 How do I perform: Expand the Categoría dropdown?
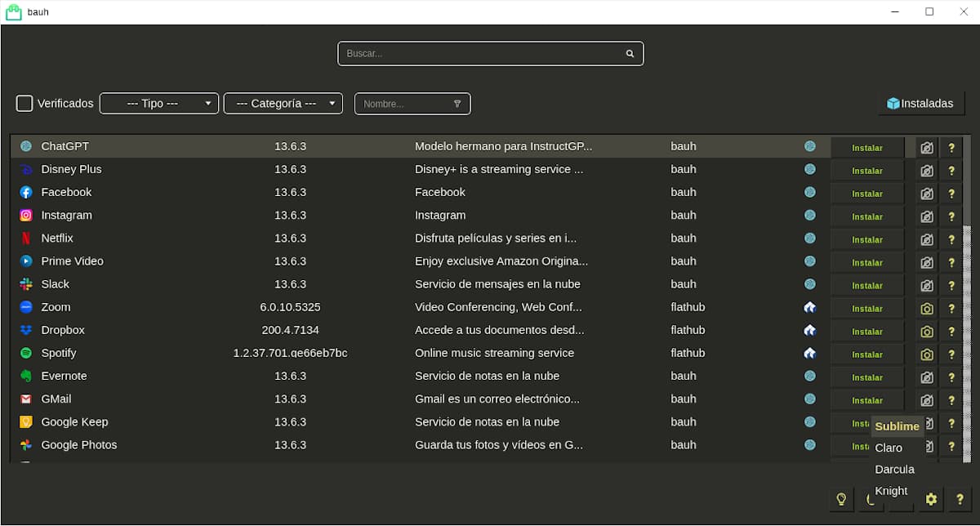pos(283,104)
